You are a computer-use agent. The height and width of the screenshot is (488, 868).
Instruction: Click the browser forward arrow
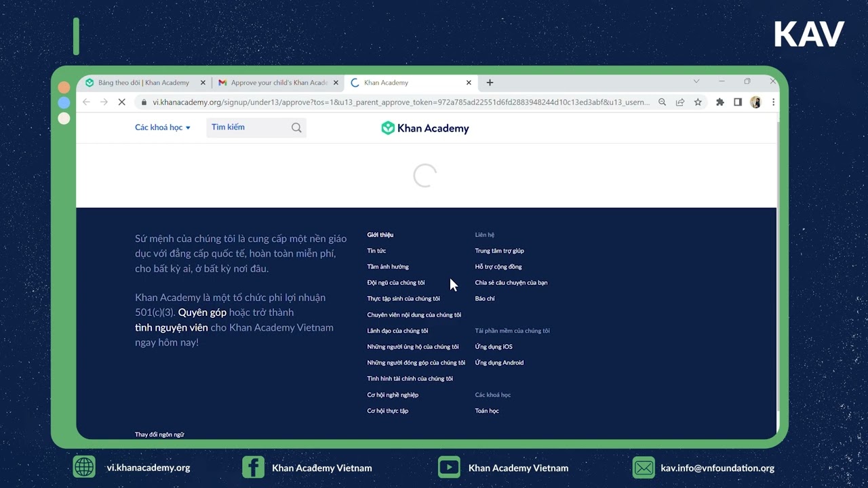(x=104, y=102)
